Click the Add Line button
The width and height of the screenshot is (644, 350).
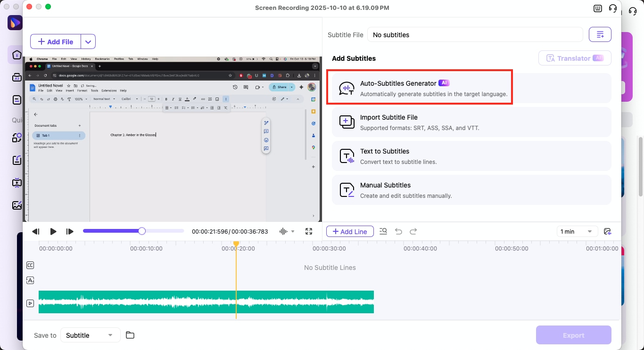pyautogui.click(x=350, y=231)
